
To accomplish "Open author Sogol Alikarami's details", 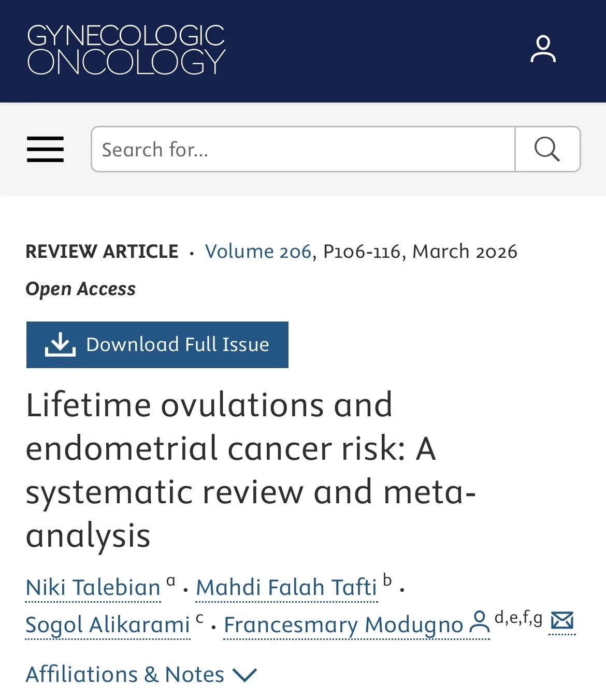I will (108, 625).
